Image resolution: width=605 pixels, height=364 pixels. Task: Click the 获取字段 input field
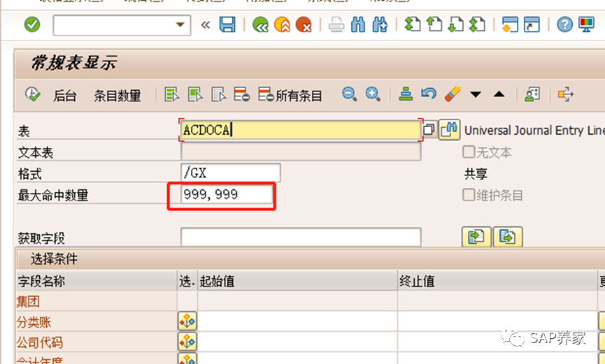point(301,237)
